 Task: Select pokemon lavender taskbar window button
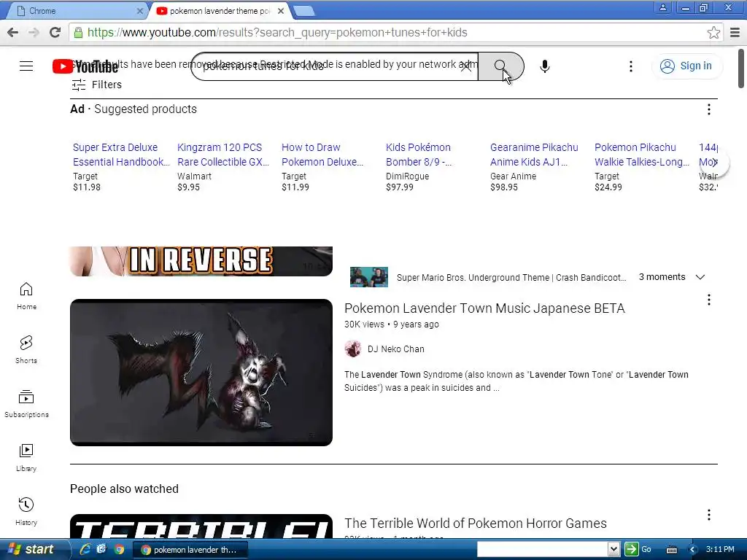[x=190, y=550]
